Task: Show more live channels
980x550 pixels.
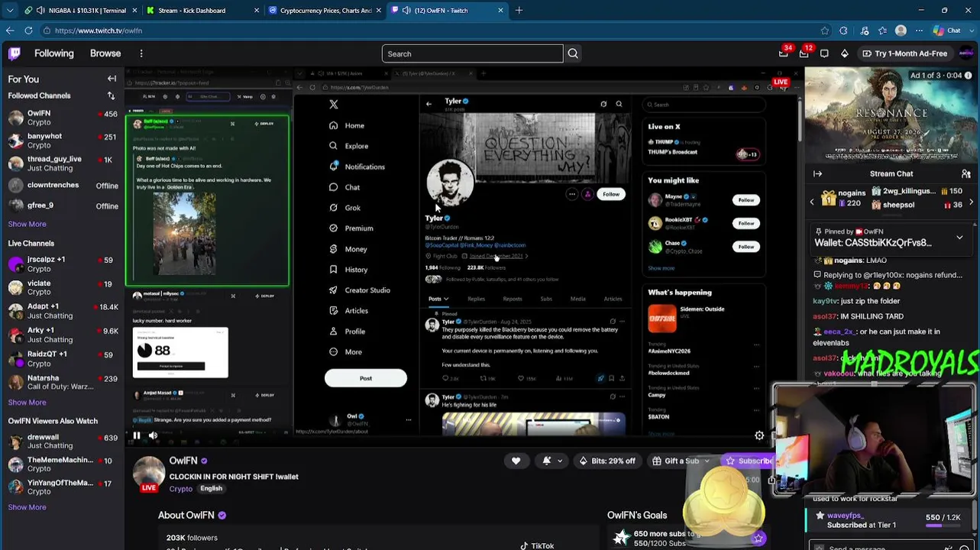Action: click(27, 402)
